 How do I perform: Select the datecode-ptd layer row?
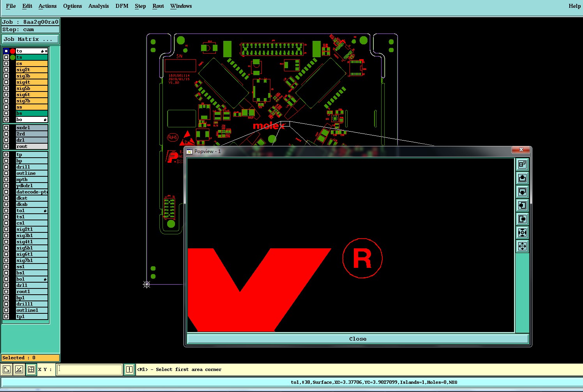point(32,192)
